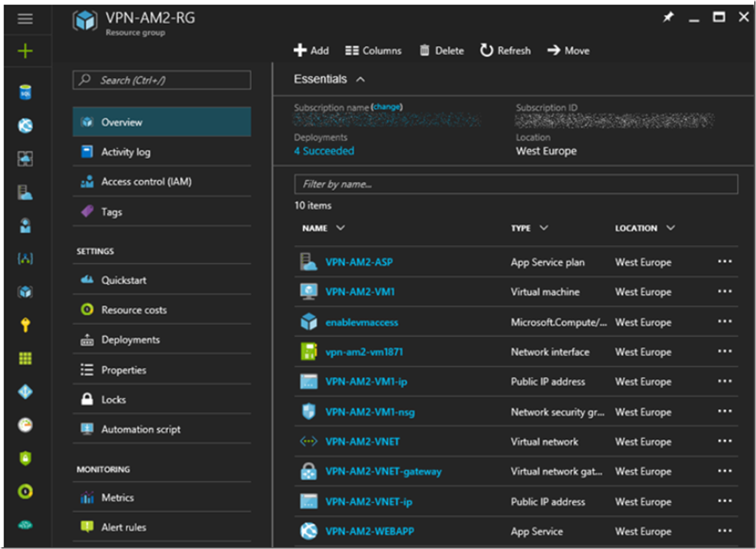
Task: Sort by NAME column chevron
Action: pos(340,228)
